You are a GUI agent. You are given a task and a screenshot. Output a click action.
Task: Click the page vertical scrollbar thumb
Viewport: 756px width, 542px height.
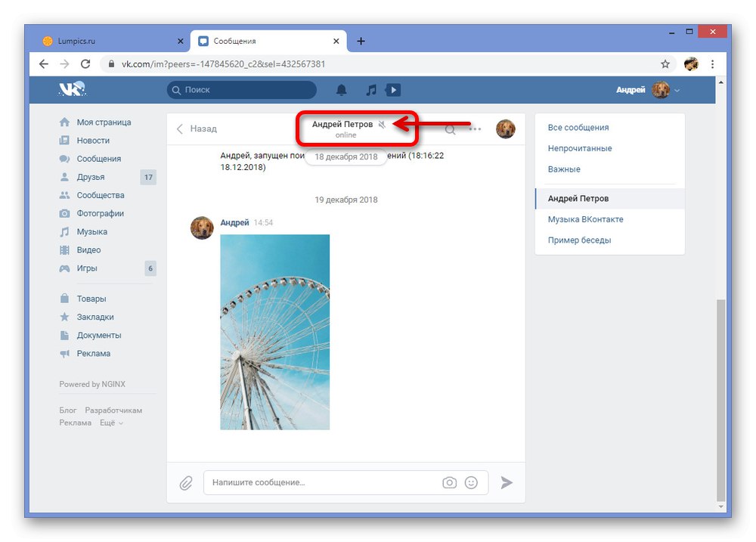point(720,400)
